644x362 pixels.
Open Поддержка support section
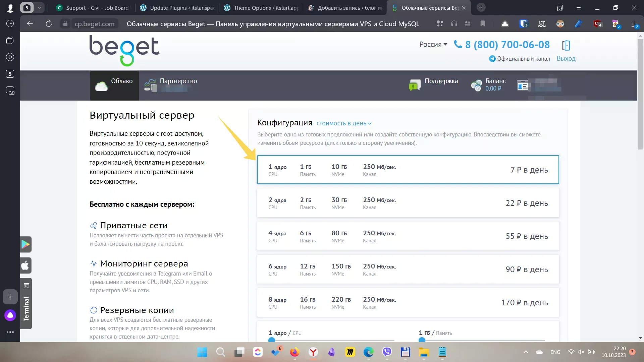pos(433,84)
